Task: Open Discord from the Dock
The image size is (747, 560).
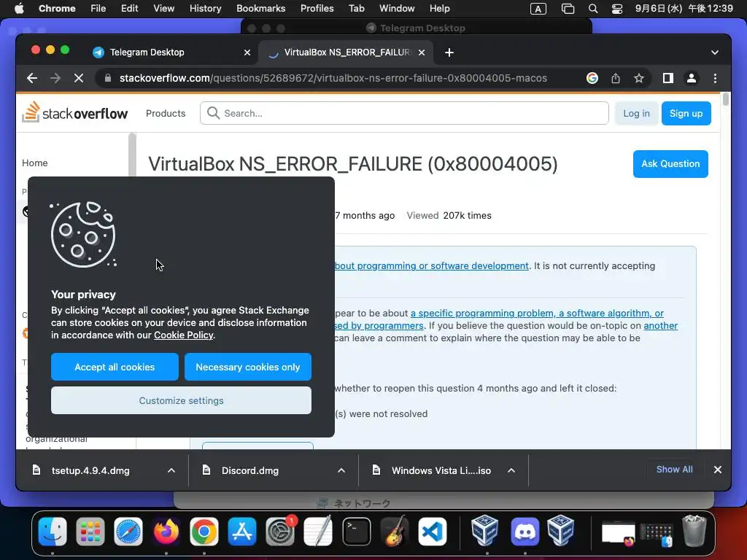Action: coord(525,532)
